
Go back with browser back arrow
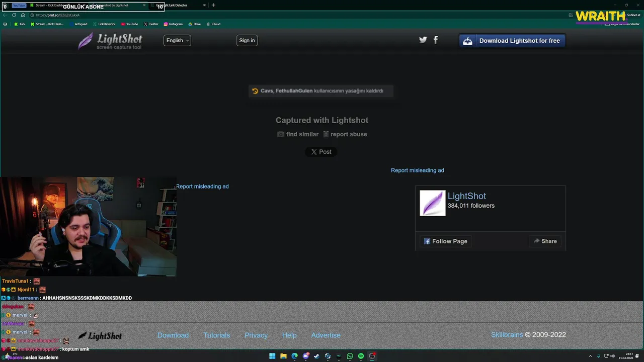click(5, 15)
